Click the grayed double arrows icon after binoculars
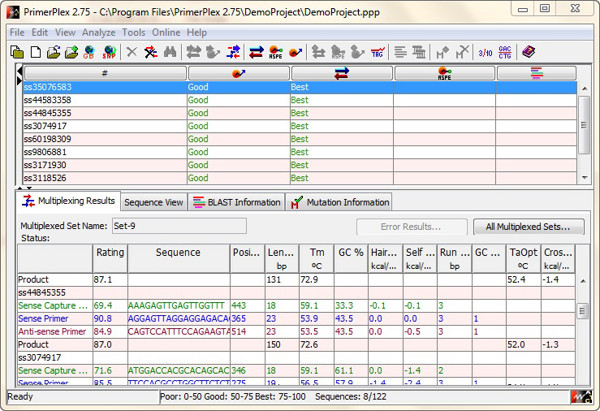Screen dimensions: 600x411 (x=194, y=52)
